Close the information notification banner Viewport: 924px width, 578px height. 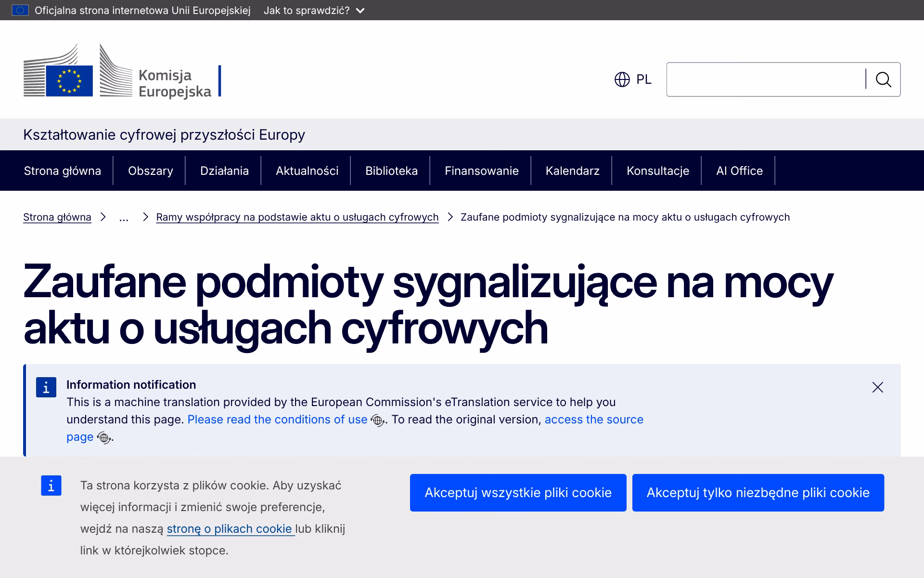(878, 387)
